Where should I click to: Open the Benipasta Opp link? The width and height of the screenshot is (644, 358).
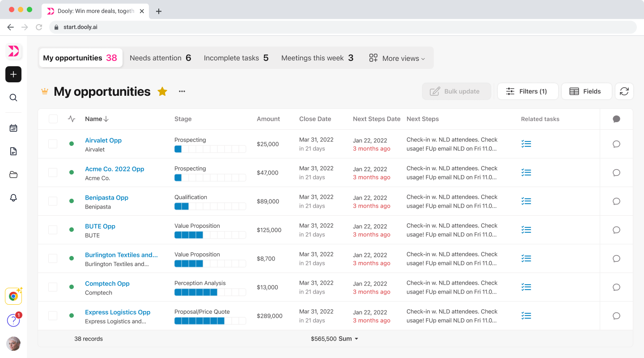pos(106,198)
